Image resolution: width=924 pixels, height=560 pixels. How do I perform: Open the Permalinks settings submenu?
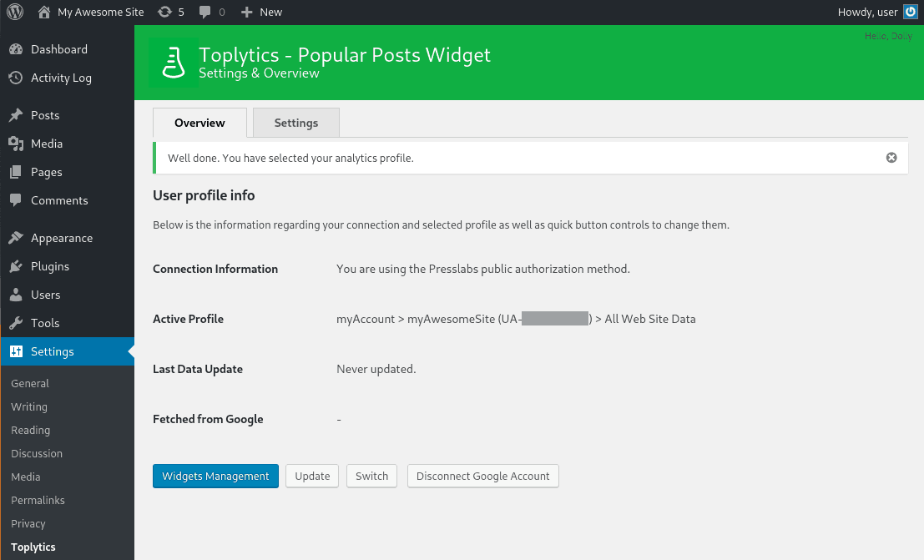(x=38, y=500)
